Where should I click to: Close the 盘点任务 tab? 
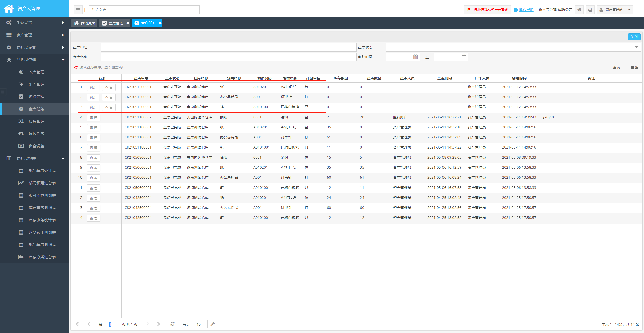160,23
